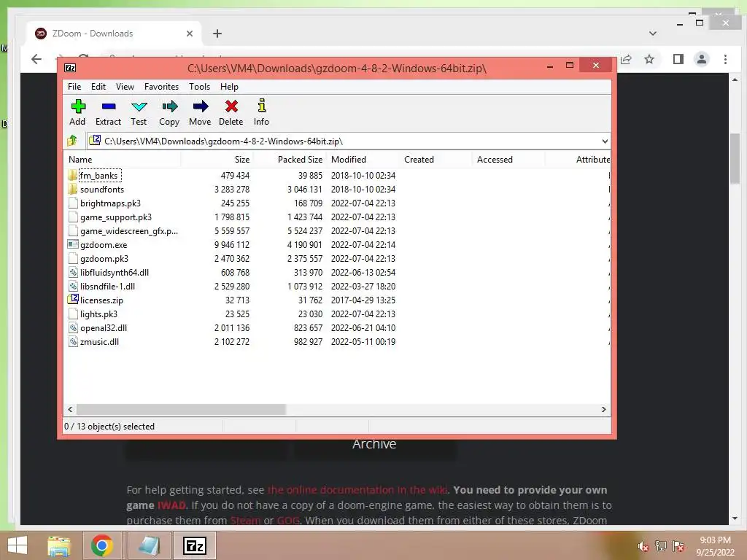Toggle the Chrome side panel icon
The image size is (747, 560).
point(678,59)
